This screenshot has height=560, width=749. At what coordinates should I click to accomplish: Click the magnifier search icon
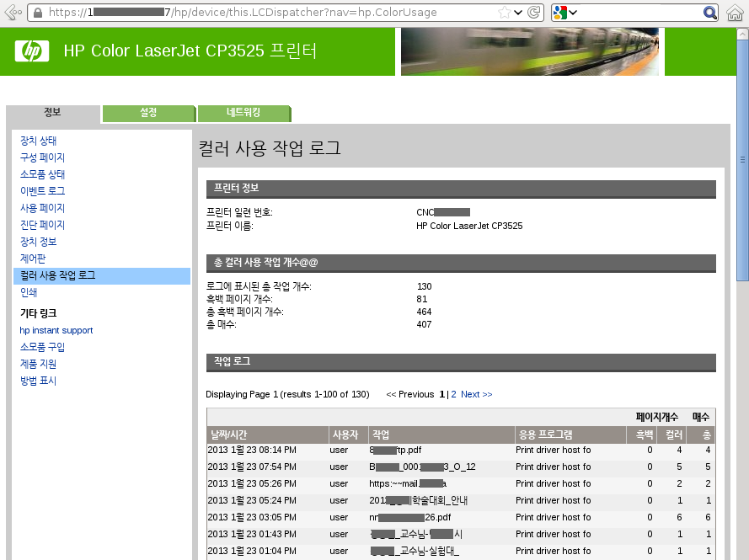pyautogui.click(x=710, y=13)
